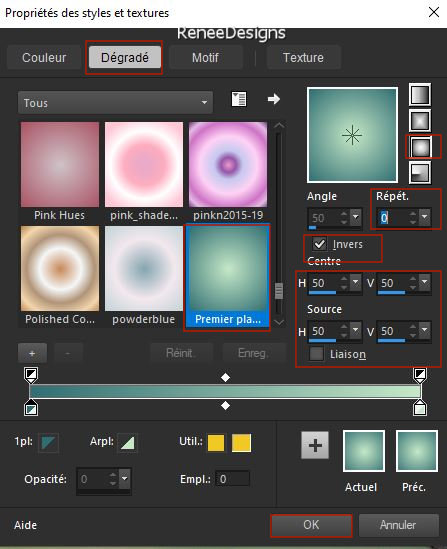Select the Polished Co... gradient thumbnail
The width and height of the screenshot is (447, 549).
[x=60, y=269]
